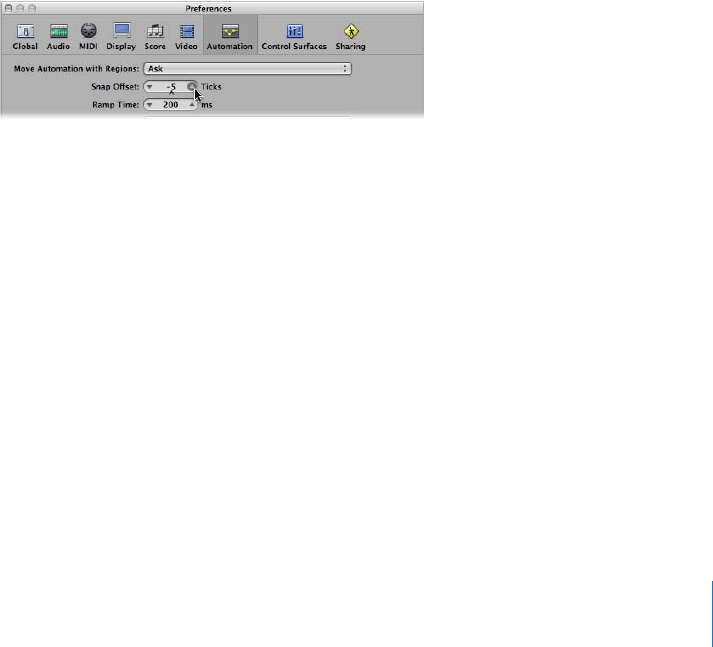Image resolution: width=713 pixels, height=647 pixels.
Task: Open Control Surfaces preferences
Action: (x=294, y=37)
